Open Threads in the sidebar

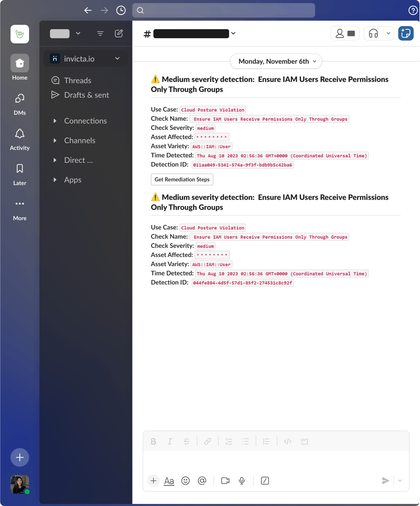tap(77, 80)
